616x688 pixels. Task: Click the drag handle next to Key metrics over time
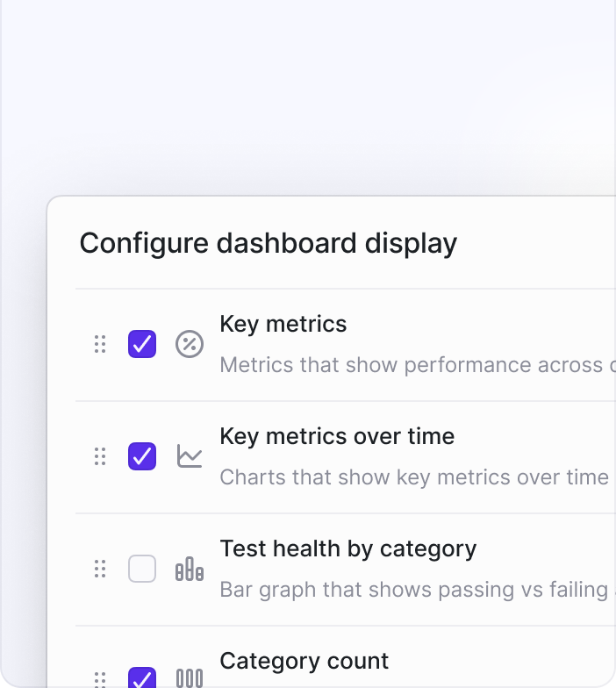[100, 456]
